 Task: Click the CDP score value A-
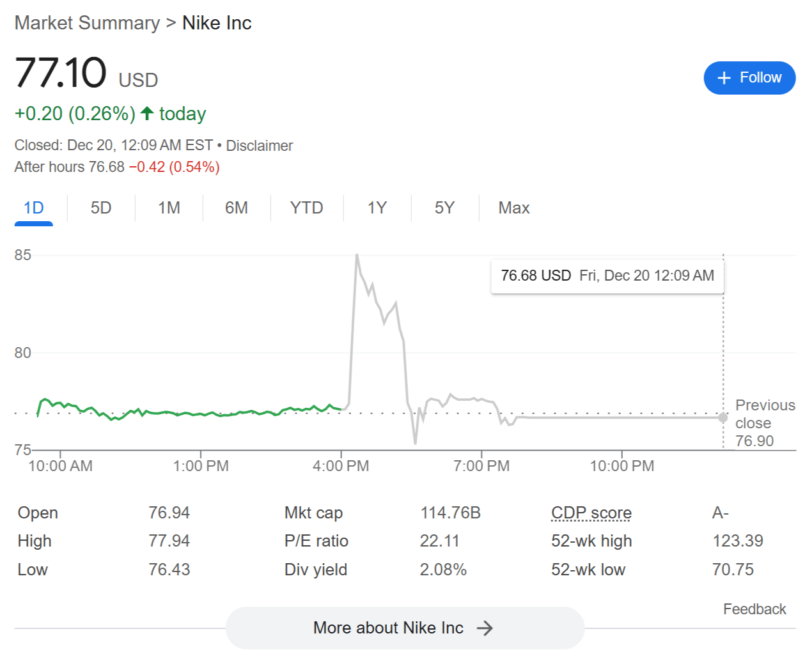pos(721,513)
